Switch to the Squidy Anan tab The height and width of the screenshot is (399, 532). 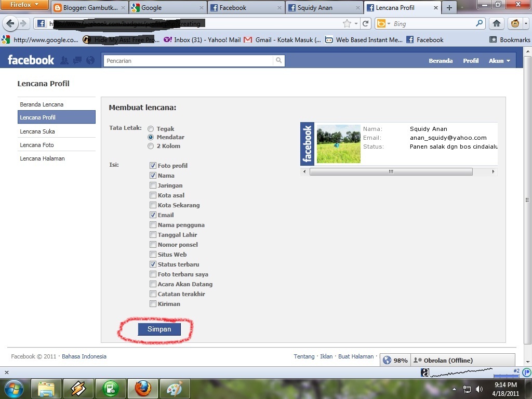pyautogui.click(x=324, y=8)
